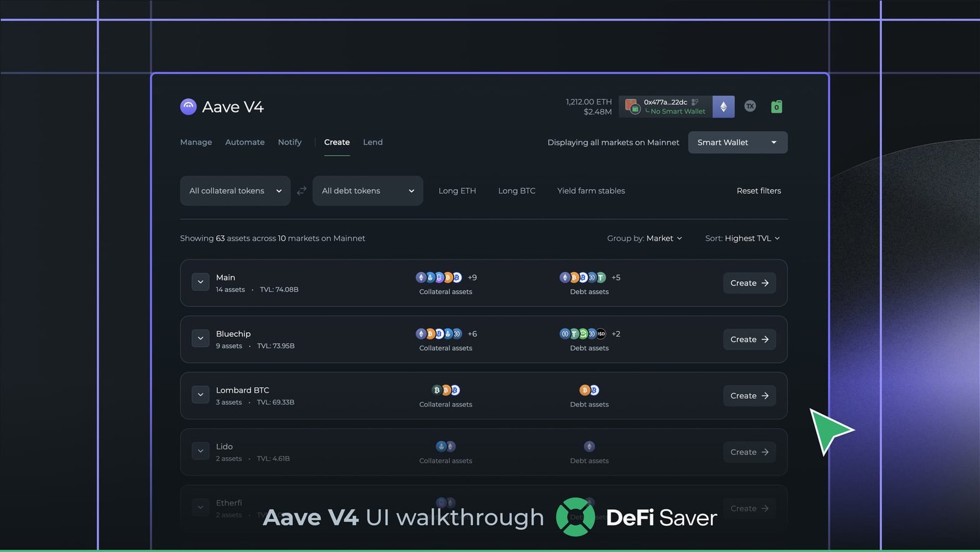980x552 pixels.
Task: Click the swap tokens arrows icon
Action: [301, 191]
